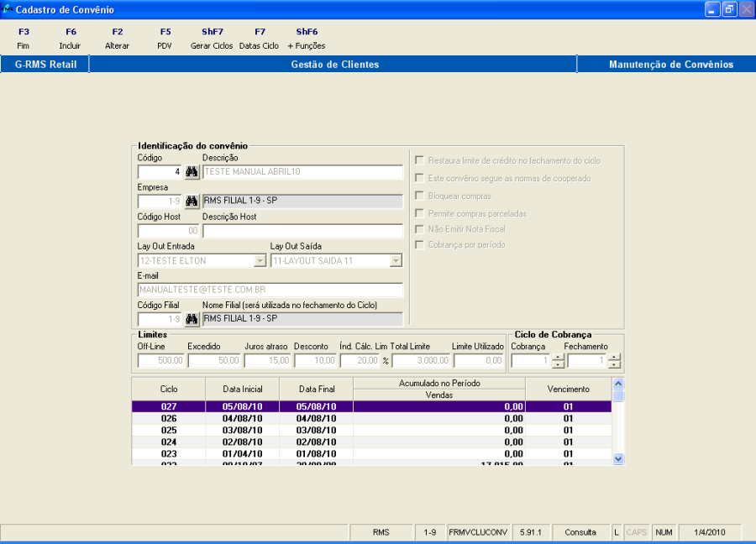
Task: Click the binoculars search icon next to Código
Action: (x=192, y=172)
